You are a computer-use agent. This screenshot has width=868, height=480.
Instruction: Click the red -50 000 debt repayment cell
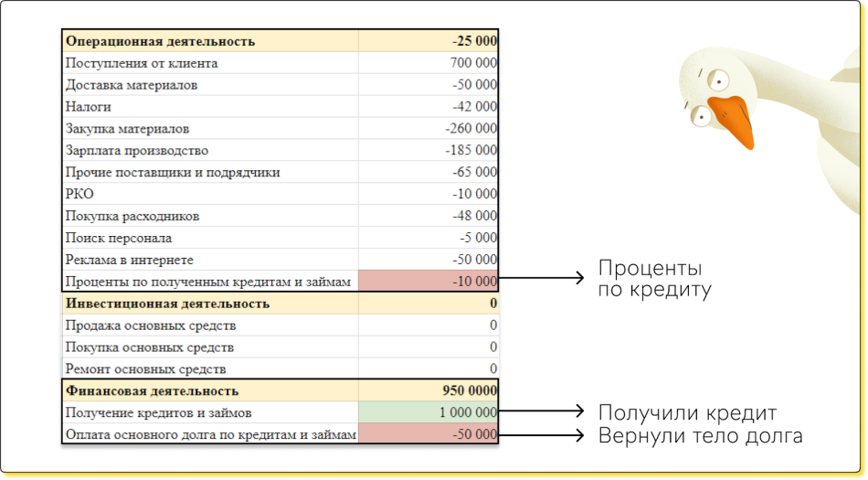coord(428,434)
